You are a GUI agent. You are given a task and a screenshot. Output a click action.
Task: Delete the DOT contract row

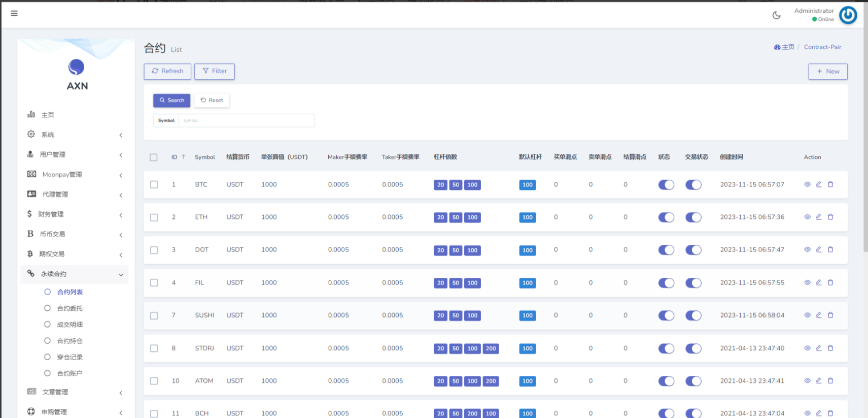coord(830,249)
